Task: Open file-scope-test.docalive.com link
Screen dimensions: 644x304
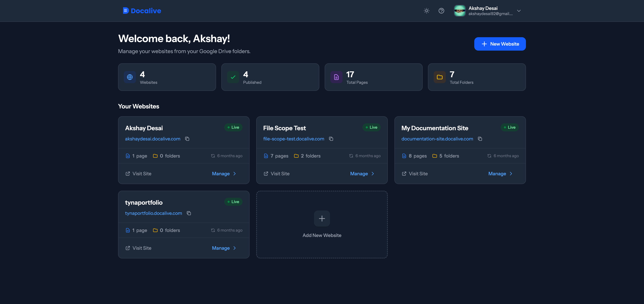Action: click(293, 139)
